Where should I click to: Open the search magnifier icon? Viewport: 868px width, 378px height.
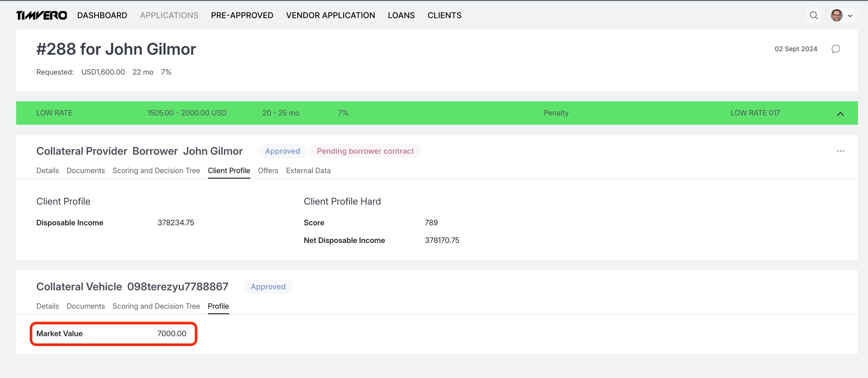[813, 15]
